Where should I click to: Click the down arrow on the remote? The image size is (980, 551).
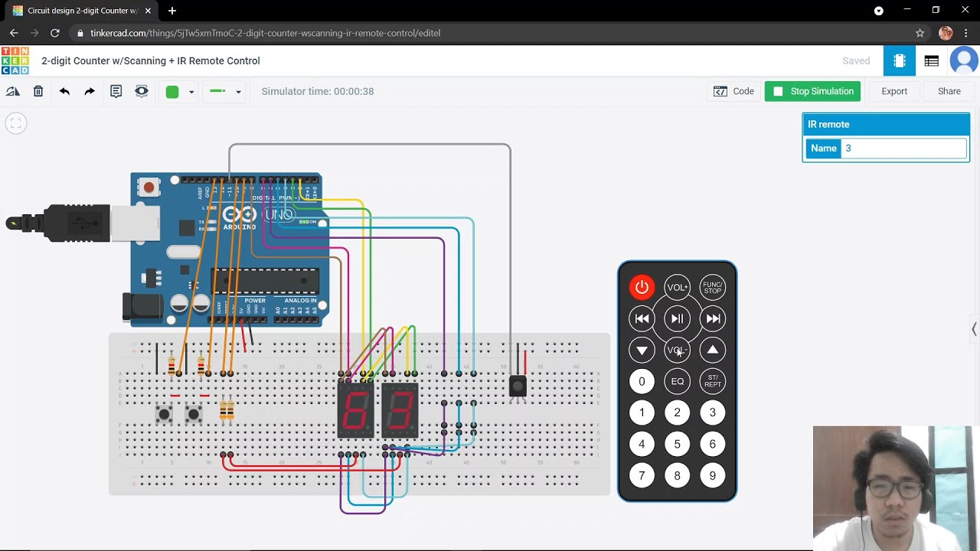[642, 350]
